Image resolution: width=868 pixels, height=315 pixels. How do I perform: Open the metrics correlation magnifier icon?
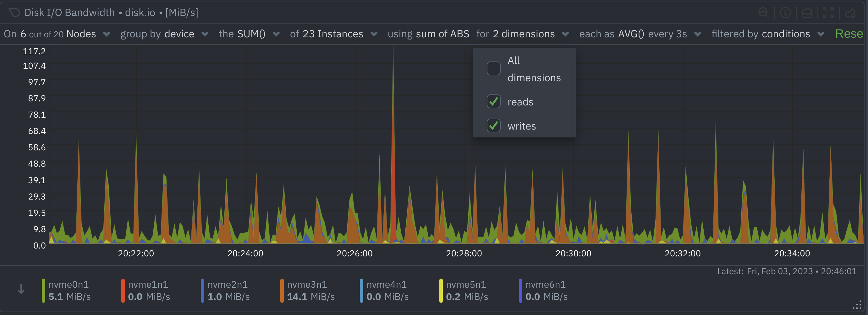tap(763, 13)
